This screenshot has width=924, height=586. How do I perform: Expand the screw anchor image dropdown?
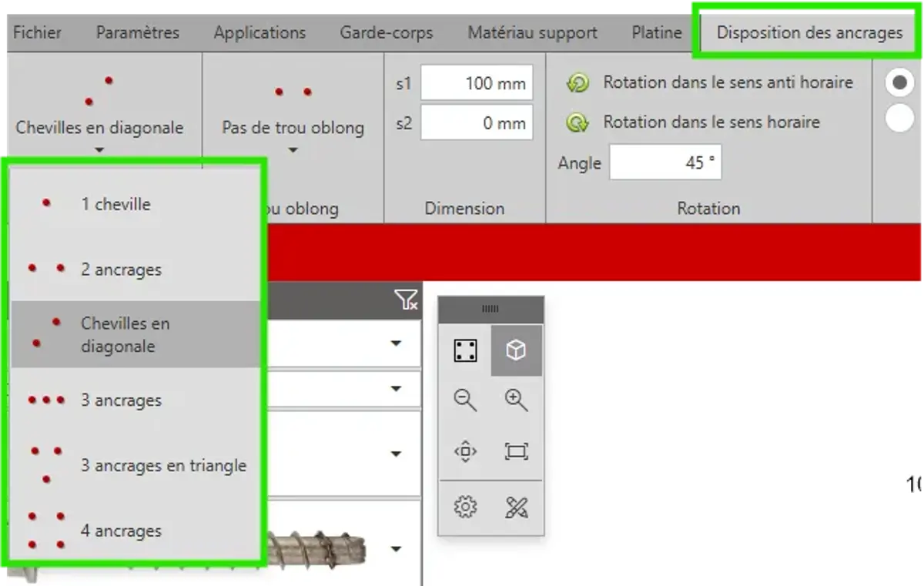tap(396, 549)
